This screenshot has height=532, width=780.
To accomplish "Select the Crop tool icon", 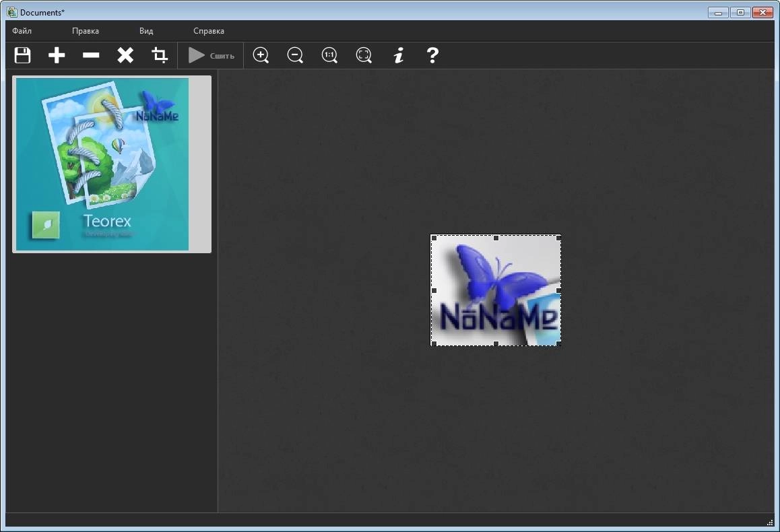I will 159,55.
